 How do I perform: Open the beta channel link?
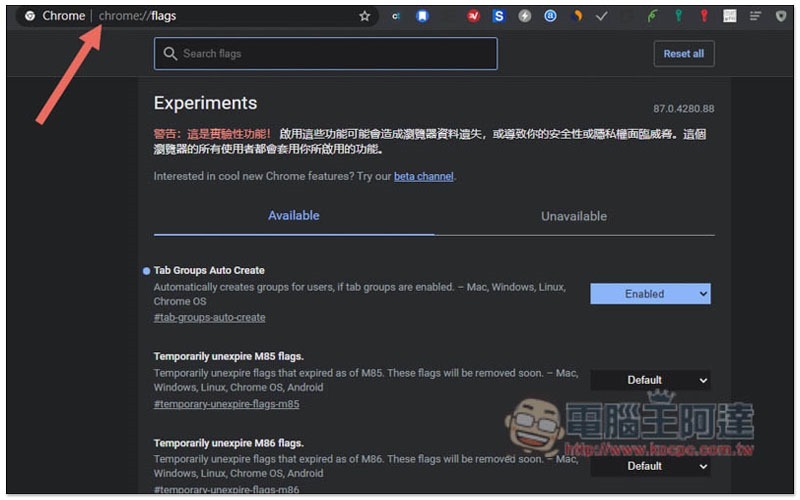click(x=423, y=177)
